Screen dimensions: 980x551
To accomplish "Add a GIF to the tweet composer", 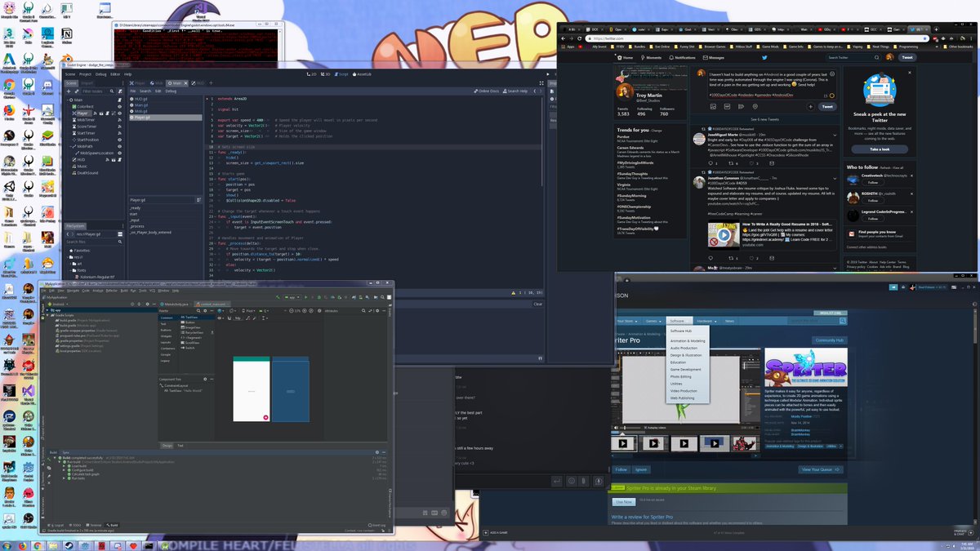I will pyautogui.click(x=728, y=106).
